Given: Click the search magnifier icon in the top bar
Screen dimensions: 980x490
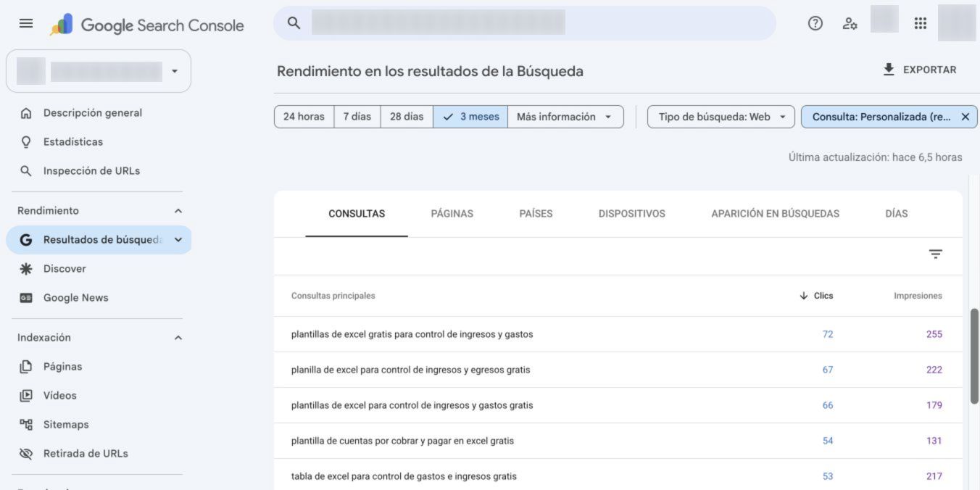Looking at the screenshot, I should (x=294, y=23).
